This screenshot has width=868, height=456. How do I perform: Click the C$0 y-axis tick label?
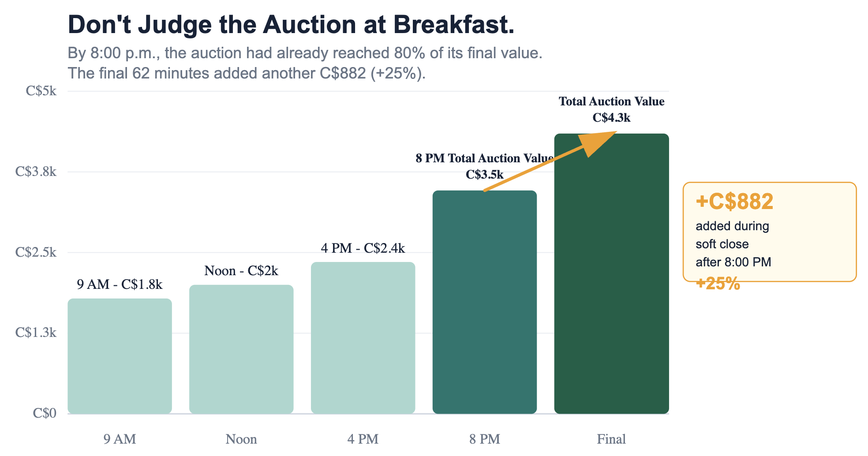[45, 413]
